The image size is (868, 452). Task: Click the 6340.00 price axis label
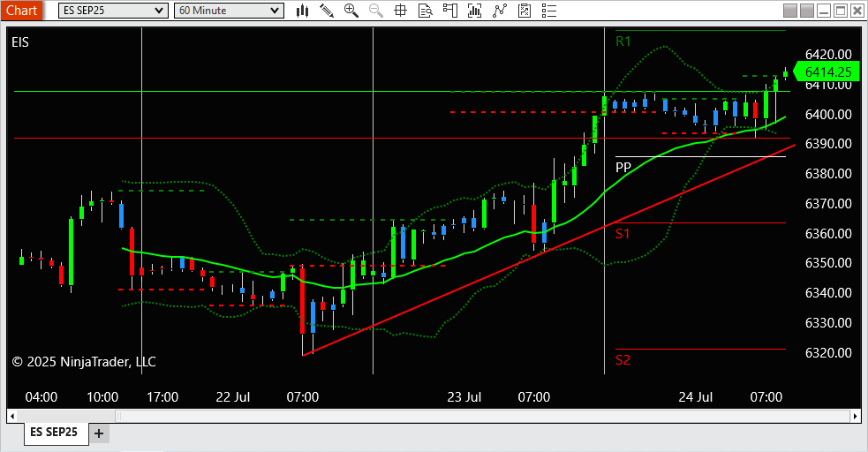(x=828, y=292)
